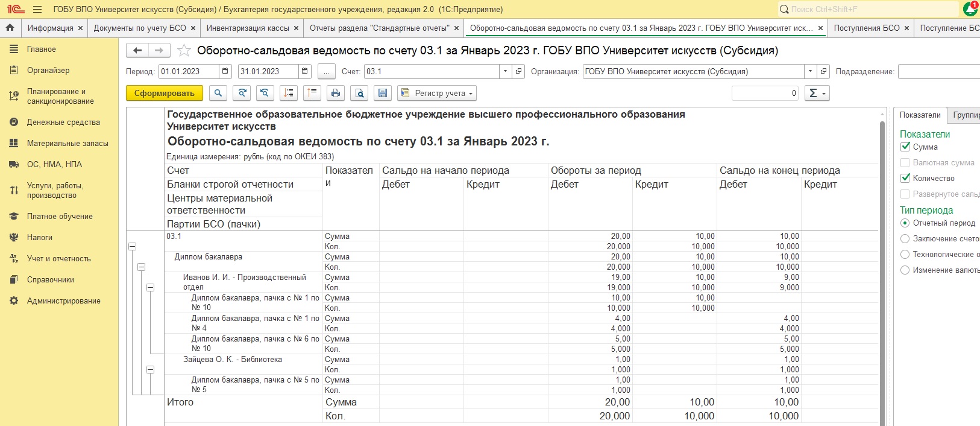Image resolution: width=980 pixels, height=426 pixels.
Task: Open Учет и отчетность section
Action: tap(59, 258)
